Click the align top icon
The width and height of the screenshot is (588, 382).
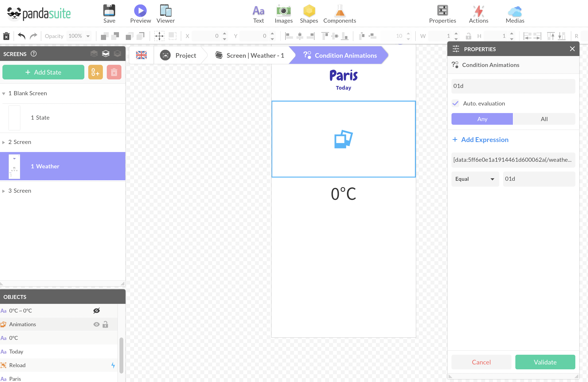[x=325, y=36]
